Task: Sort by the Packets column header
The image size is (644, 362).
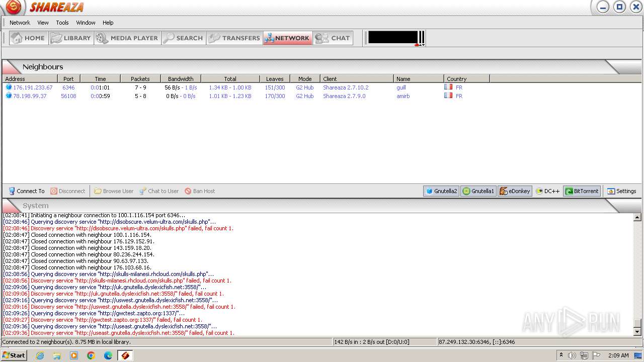Action: click(140, 79)
